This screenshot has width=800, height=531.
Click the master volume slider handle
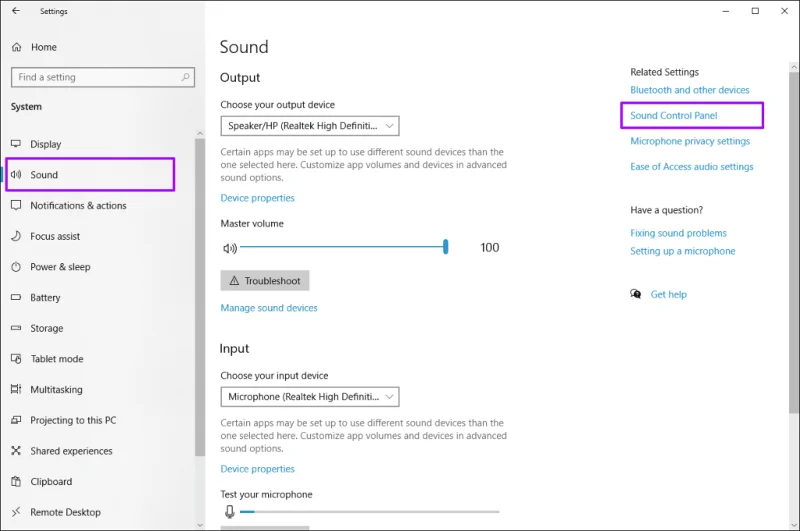coord(445,247)
